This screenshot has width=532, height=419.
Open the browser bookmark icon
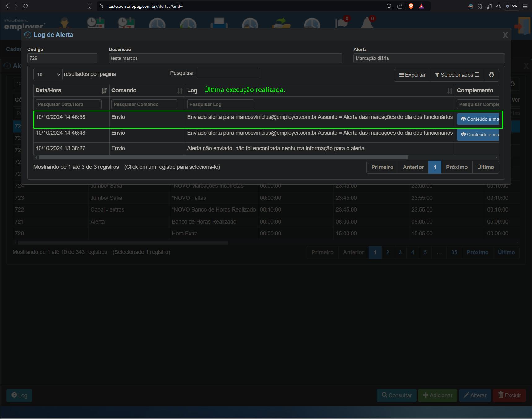(x=89, y=6)
